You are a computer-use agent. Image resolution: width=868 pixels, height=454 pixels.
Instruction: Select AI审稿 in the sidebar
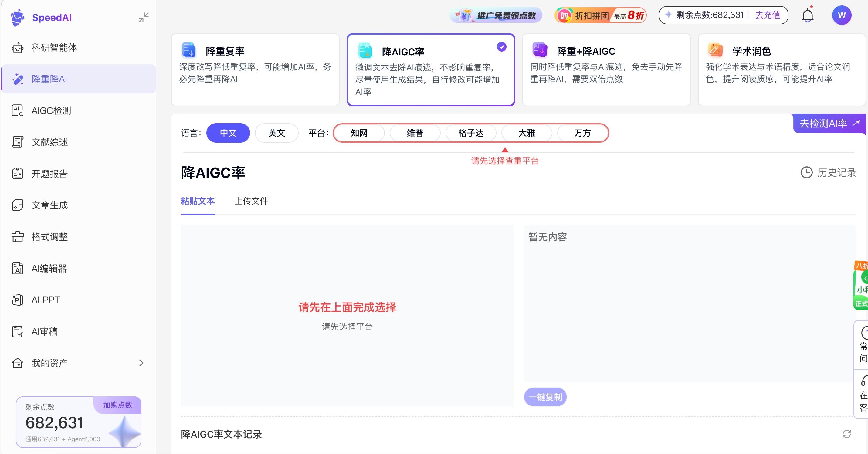[44, 332]
